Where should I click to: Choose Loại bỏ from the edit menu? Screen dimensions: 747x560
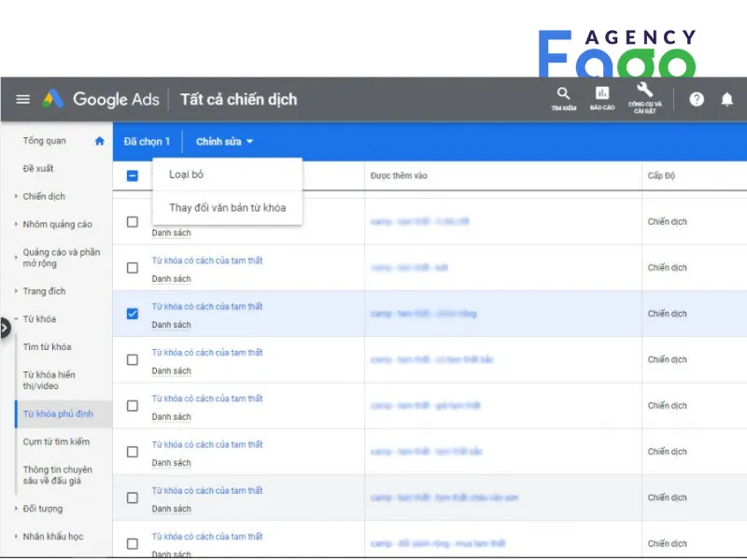point(186,175)
